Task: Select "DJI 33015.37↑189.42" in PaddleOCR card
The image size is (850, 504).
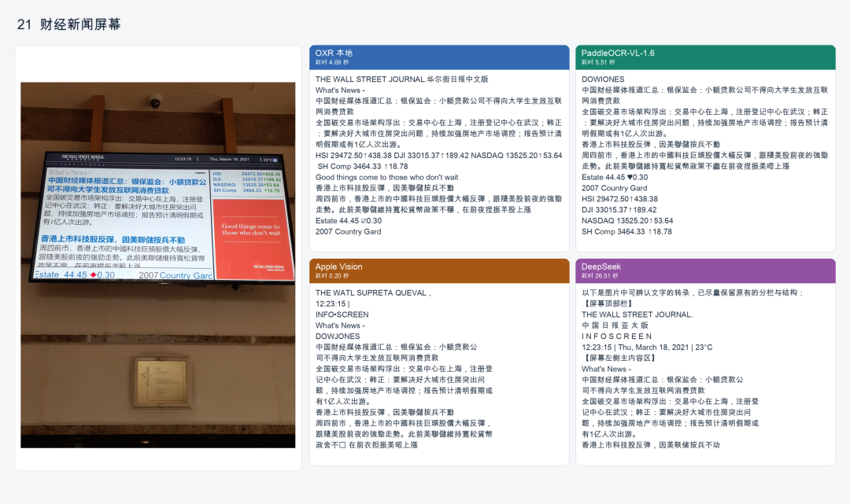Action: pos(619,210)
